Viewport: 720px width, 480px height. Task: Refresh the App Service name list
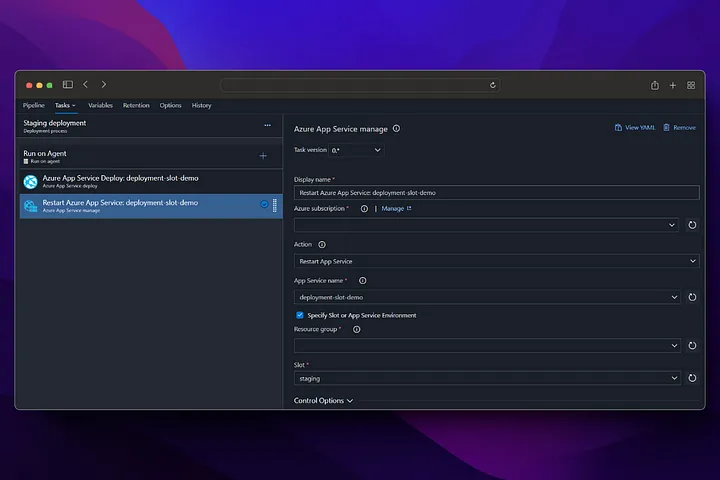click(692, 297)
